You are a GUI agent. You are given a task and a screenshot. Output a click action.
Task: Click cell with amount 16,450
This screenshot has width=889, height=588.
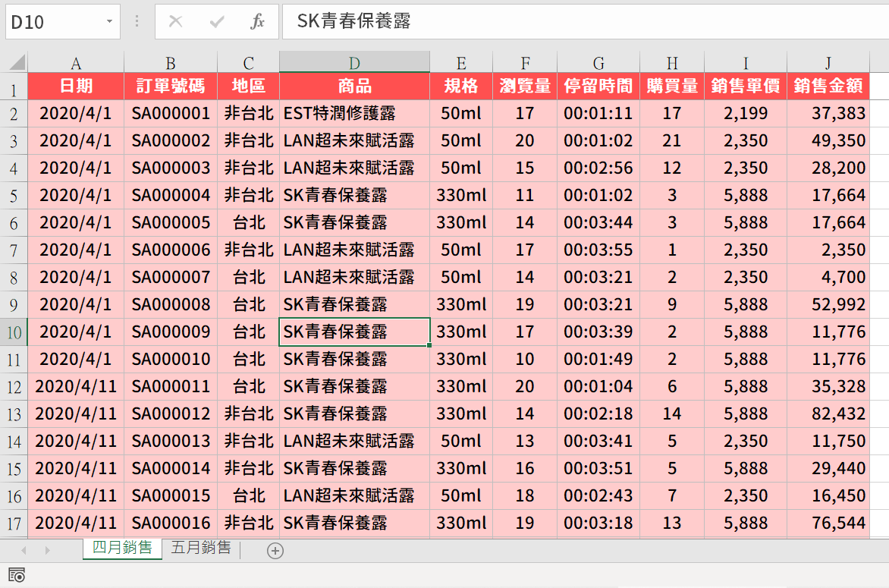(828, 496)
